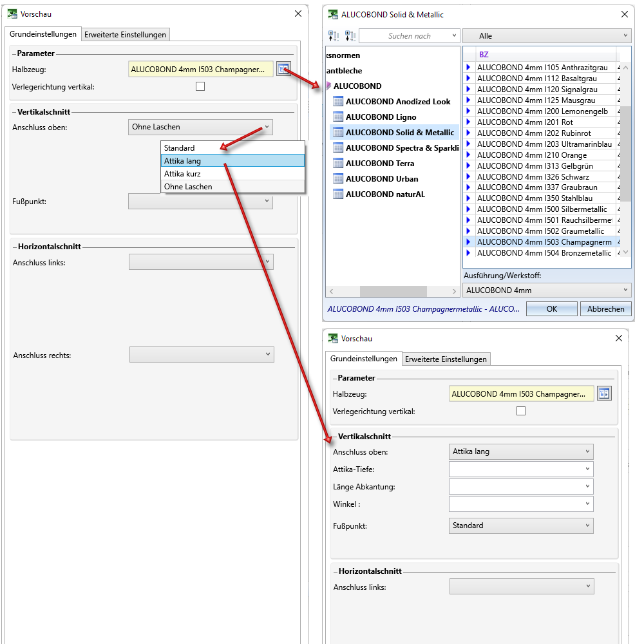Click blue arrow marker of I326 Schwarz row
The image size is (644, 644).
(468, 176)
